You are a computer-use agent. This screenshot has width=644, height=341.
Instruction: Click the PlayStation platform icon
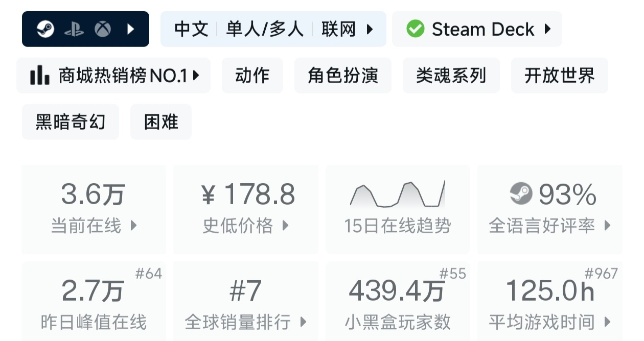[x=74, y=29]
